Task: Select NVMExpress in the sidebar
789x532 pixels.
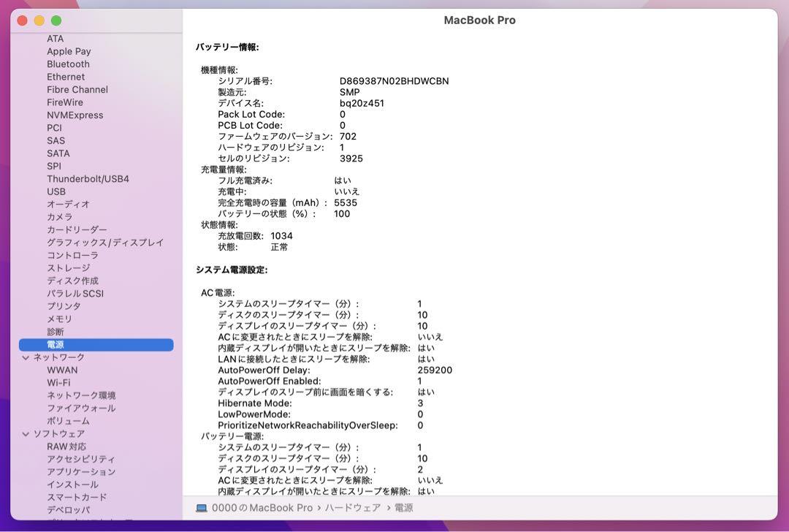Action: (x=75, y=115)
